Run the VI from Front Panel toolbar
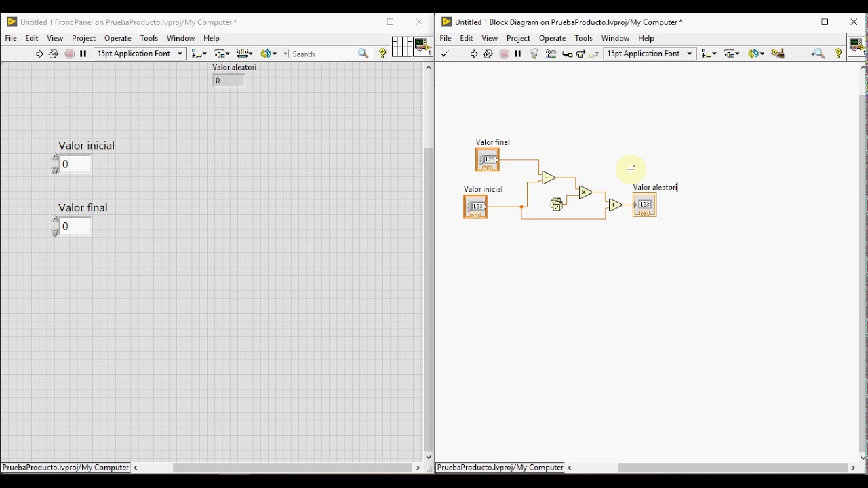Screen dimensions: 868x488 click(x=39, y=54)
